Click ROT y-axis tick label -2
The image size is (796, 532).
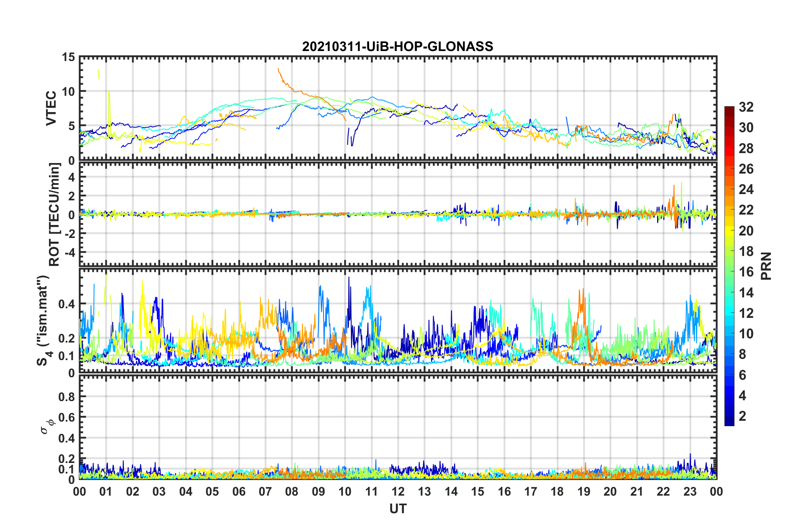[x=69, y=233]
